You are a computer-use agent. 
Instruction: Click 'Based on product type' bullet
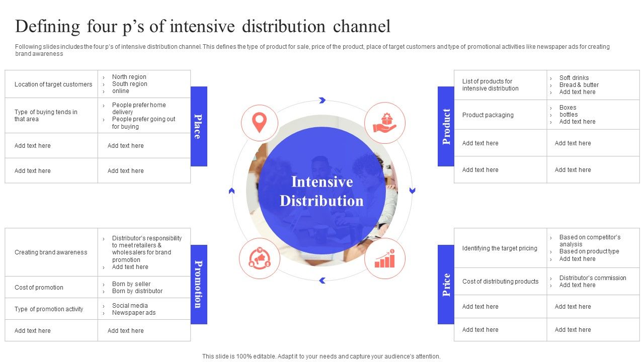point(589,251)
